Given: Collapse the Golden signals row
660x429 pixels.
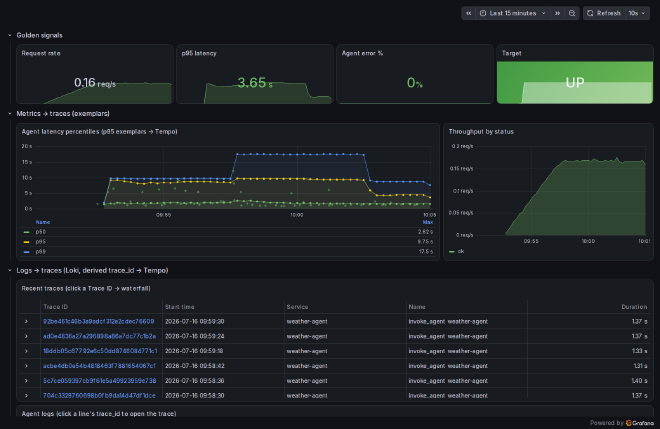Looking at the screenshot, I should pos(10,35).
